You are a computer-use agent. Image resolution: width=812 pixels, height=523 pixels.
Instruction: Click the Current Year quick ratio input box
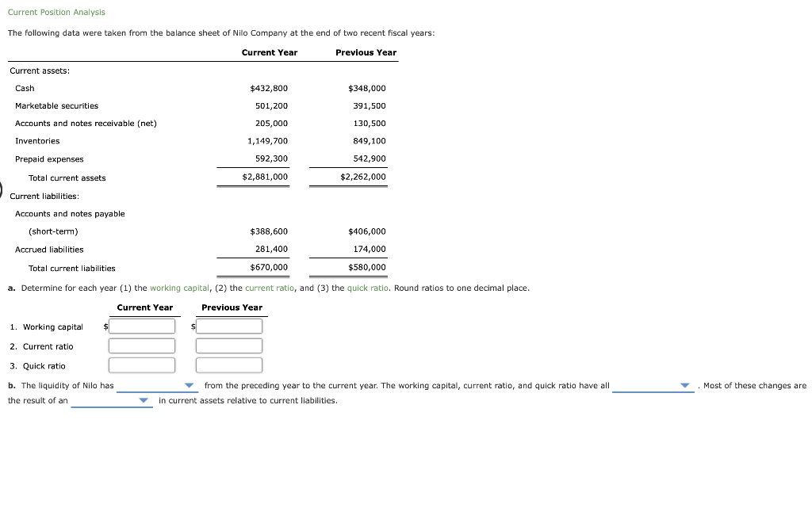point(142,365)
